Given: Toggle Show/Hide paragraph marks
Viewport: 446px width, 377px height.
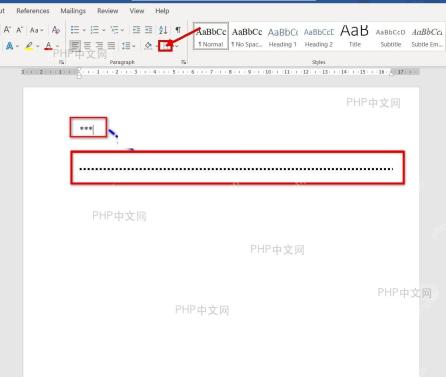Looking at the screenshot, I should coord(178,30).
